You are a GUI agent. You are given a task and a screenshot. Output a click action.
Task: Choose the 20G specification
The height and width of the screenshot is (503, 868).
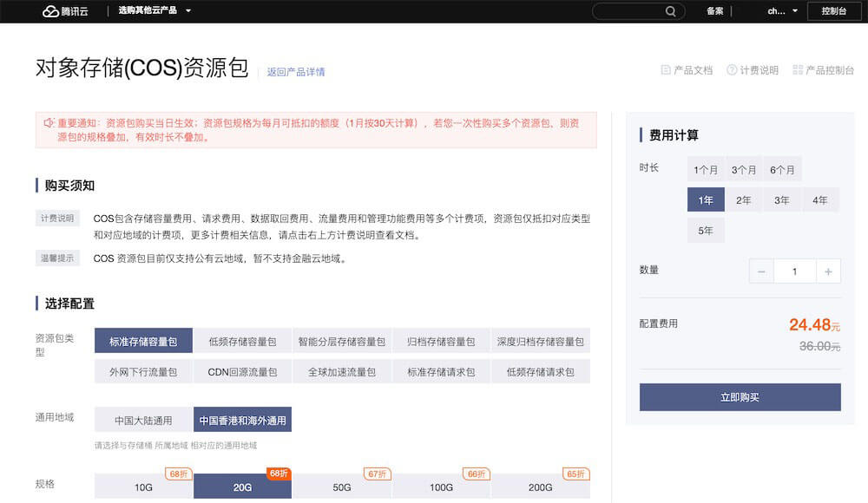(x=242, y=487)
